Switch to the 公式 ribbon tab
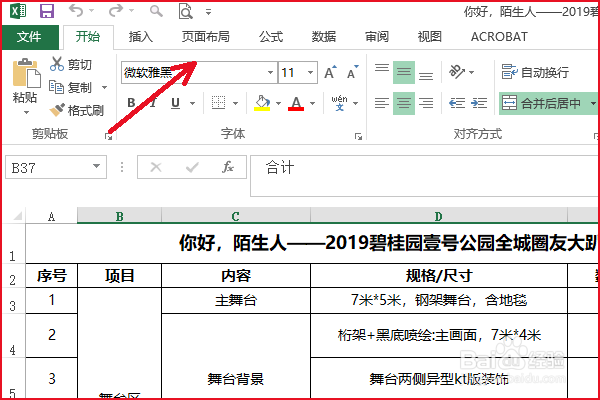This screenshot has width=600, height=400. pos(271,37)
